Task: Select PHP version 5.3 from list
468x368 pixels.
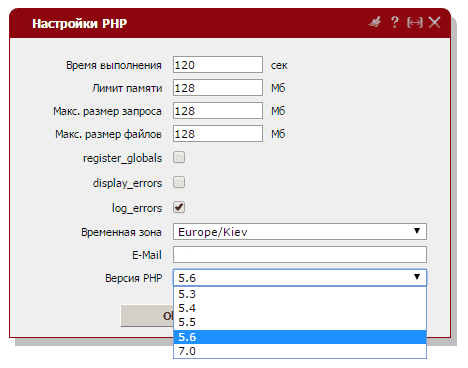Action: 300,294
